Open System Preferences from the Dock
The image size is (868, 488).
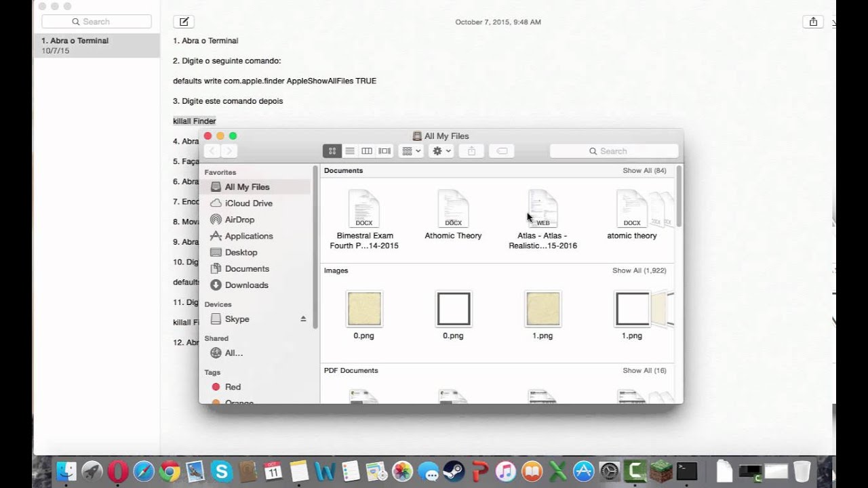(x=610, y=471)
